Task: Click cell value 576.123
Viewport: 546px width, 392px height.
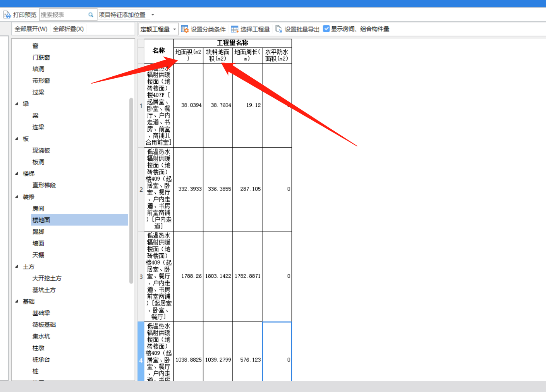Action: pyautogui.click(x=250, y=360)
